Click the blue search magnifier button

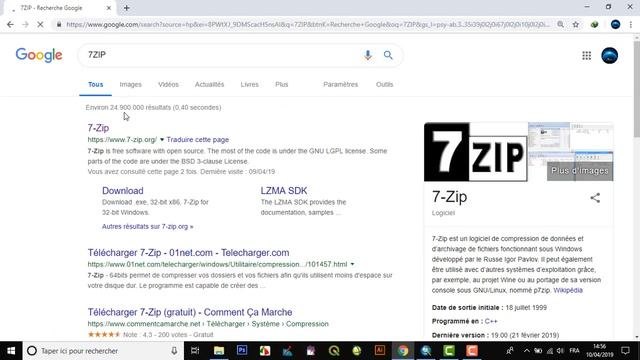tap(388, 55)
